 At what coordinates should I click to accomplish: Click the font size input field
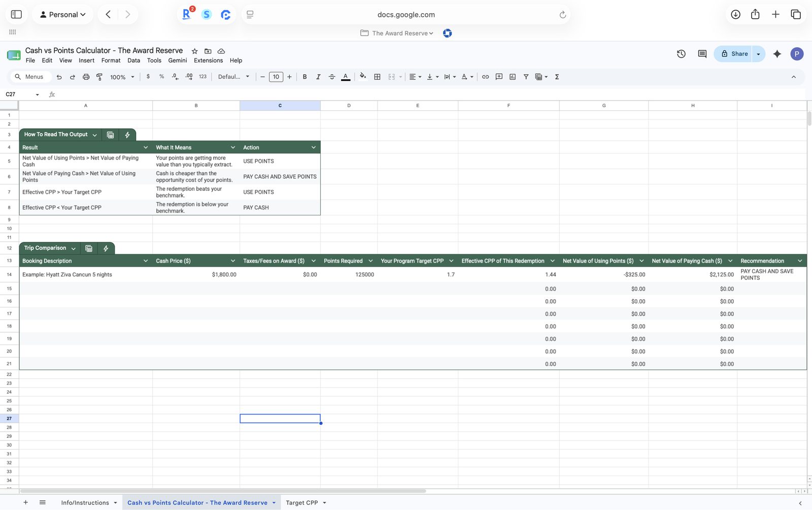point(276,77)
